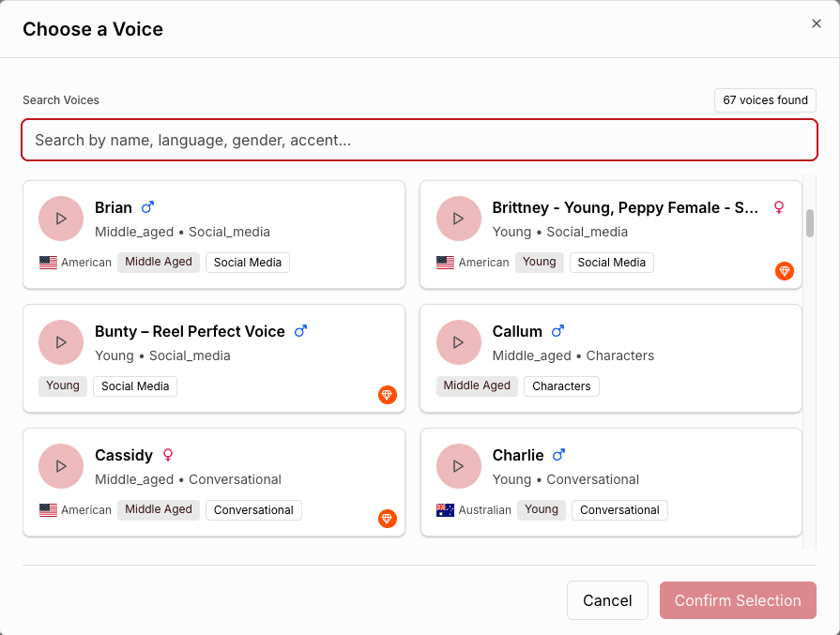Click the Young tag on Charlie's card
Viewport: 840px width, 635px height.
(x=542, y=509)
